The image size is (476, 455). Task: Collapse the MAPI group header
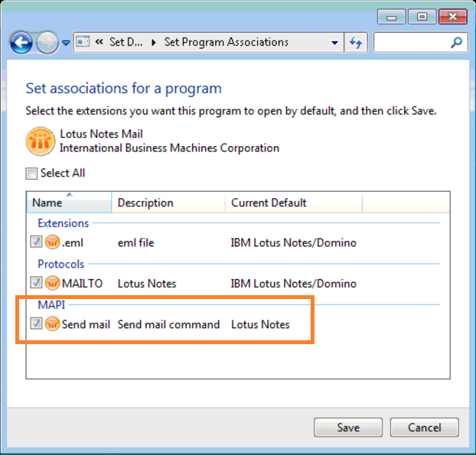[51, 304]
